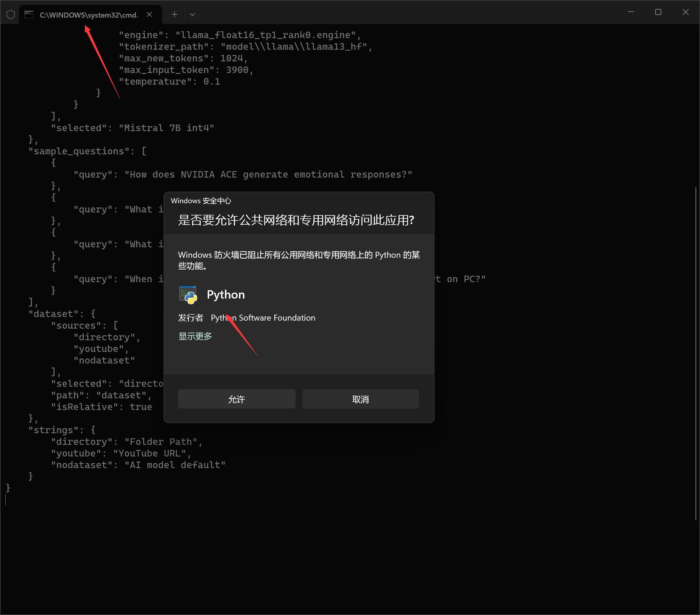Click the 取消 button in firewall dialog

(360, 399)
